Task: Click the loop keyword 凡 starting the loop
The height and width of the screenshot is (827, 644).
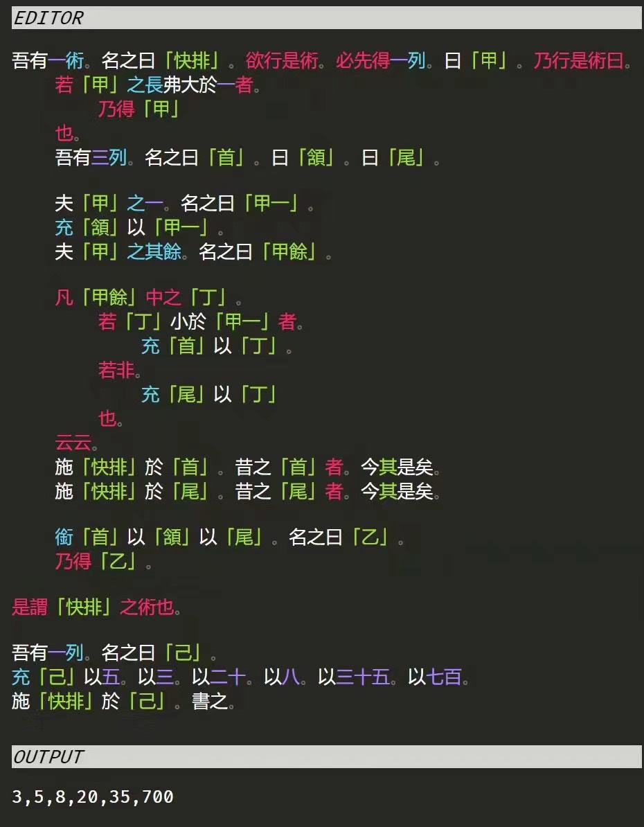Action: (x=64, y=298)
